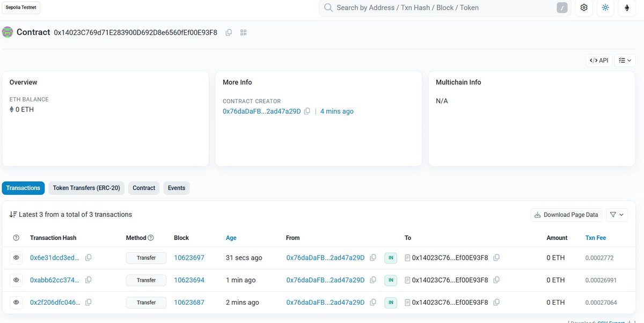The image size is (644, 323).
Task: Click Transfer method badge in block 10623697 row
Action: coord(146,258)
